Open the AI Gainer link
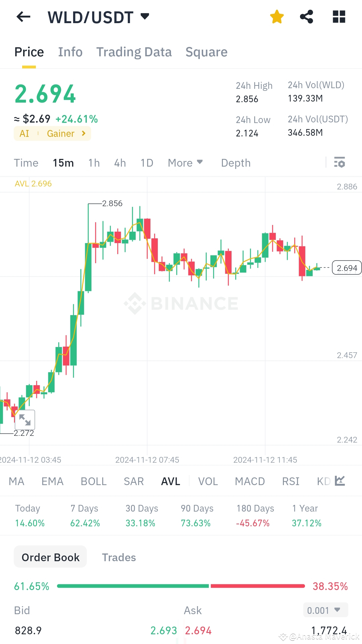The width and height of the screenshot is (362, 644). [x=52, y=133]
